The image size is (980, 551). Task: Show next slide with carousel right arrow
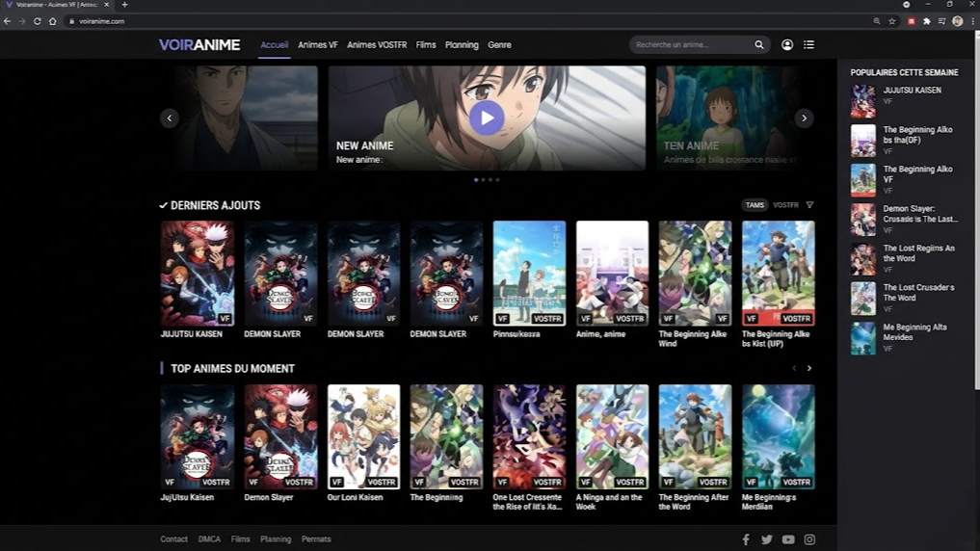pyautogui.click(x=804, y=118)
